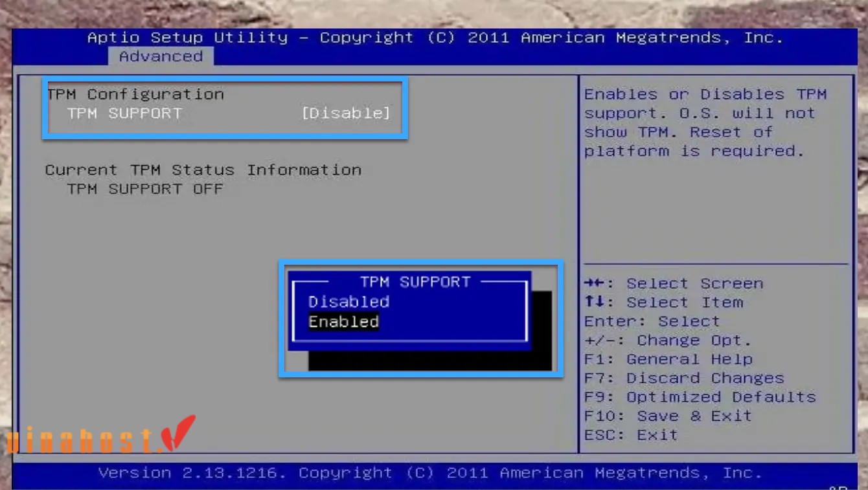Viewport: 868px width, 490px height.
Task: Click the TPM SUPPORT popup title bar
Action: click(x=415, y=282)
